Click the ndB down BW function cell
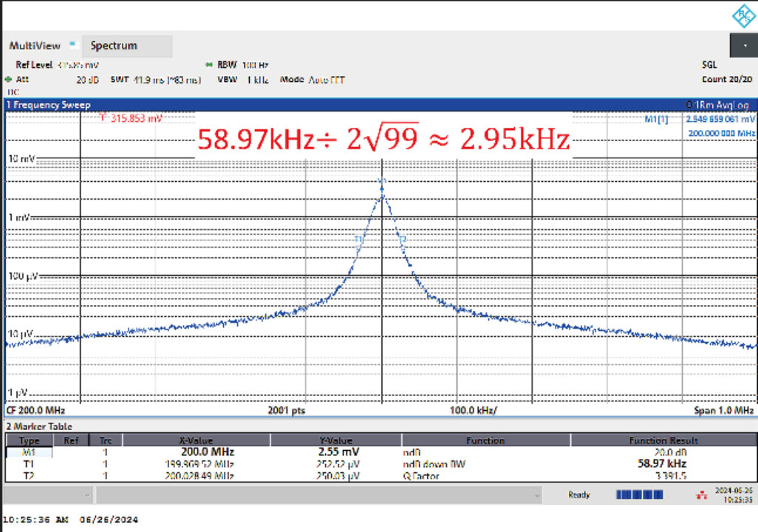 click(434, 464)
